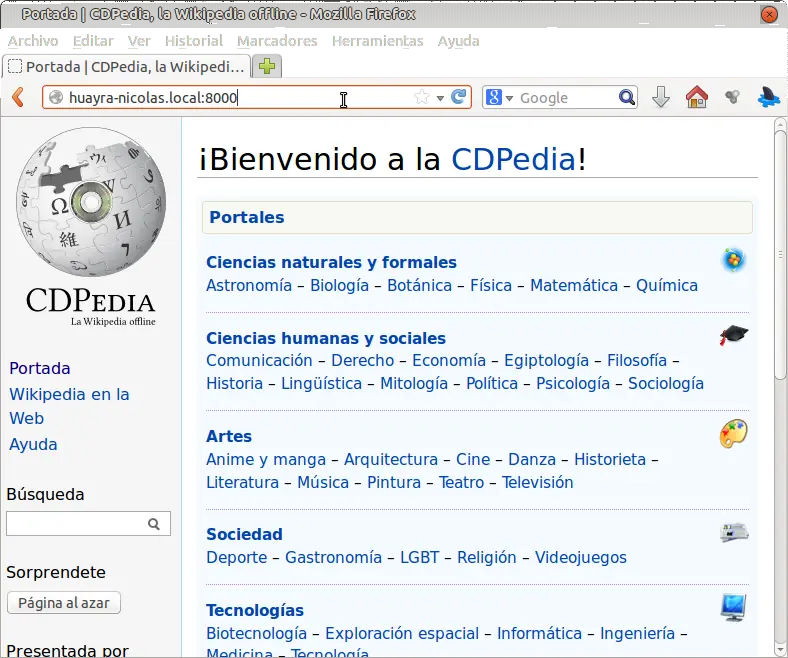
Task: Open the search engine selector dropdown
Action: (509, 98)
